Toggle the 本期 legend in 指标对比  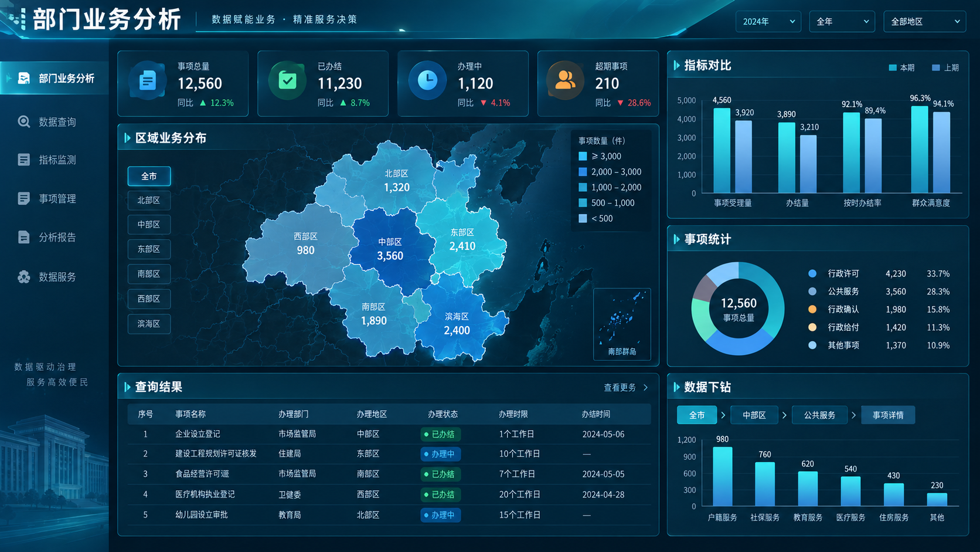pos(901,67)
